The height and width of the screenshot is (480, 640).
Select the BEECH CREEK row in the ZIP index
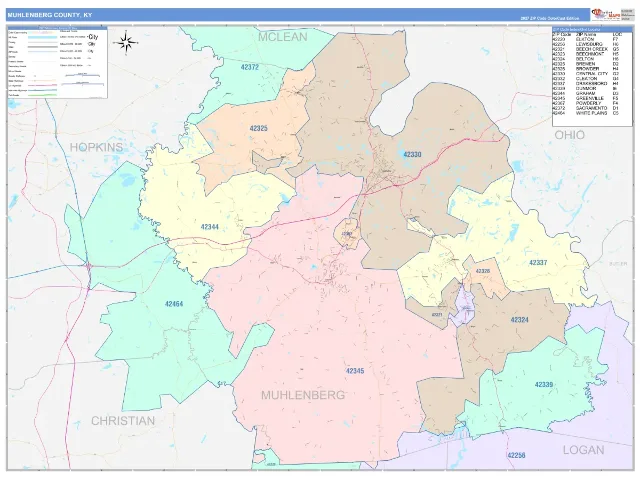pyautogui.click(x=586, y=49)
